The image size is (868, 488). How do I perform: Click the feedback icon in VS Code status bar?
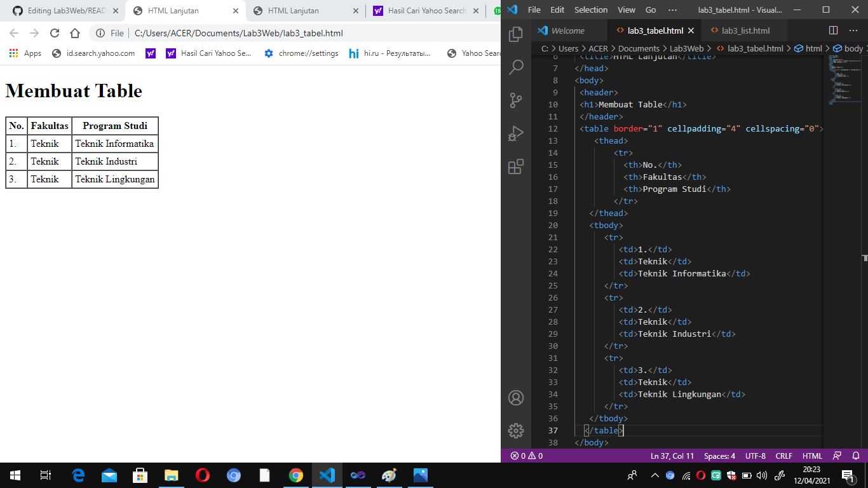[837, 456]
